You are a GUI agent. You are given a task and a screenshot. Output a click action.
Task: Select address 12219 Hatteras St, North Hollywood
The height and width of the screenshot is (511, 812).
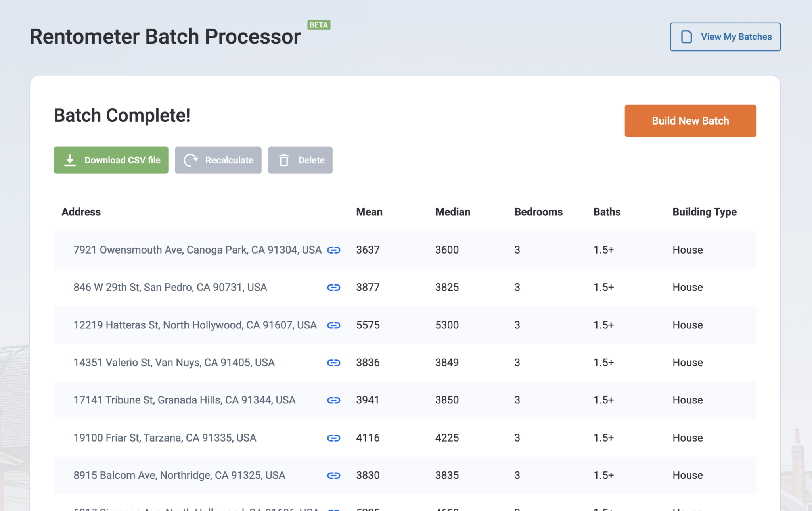coord(195,325)
